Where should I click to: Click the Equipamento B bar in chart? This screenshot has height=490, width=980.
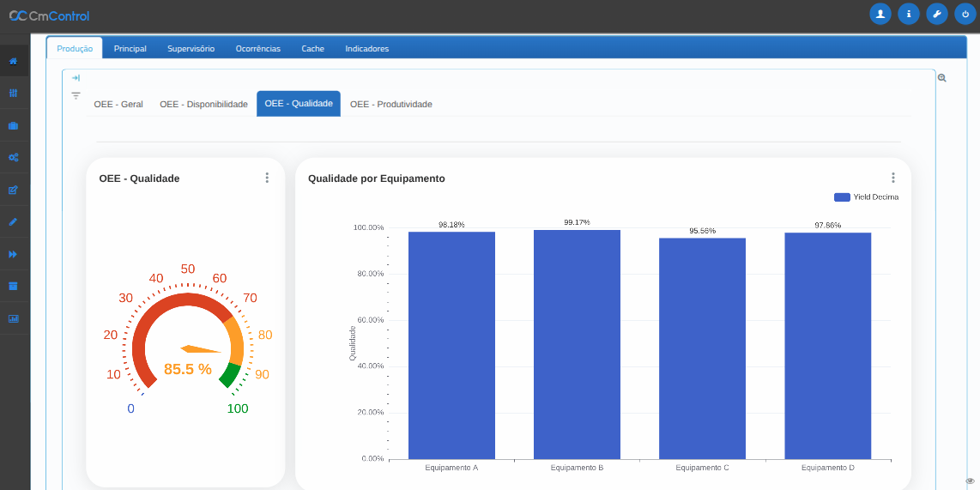click(x=577, y=343)
